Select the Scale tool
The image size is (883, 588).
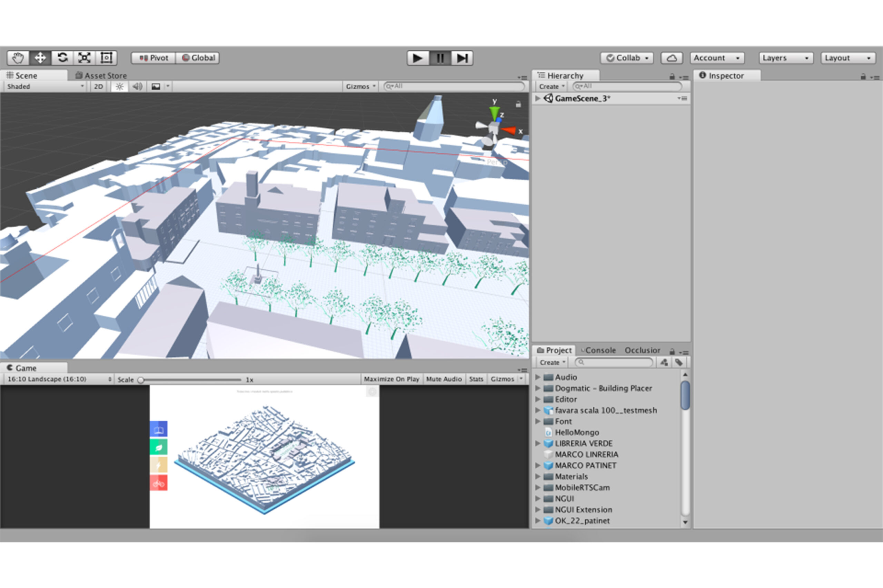coord(85,58)
